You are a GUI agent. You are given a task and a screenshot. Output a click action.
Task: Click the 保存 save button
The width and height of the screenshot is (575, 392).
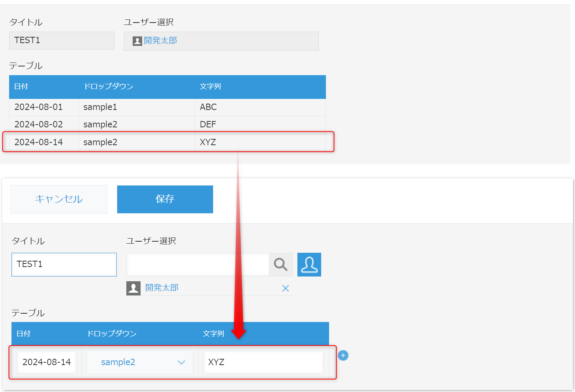click(165, 199)
